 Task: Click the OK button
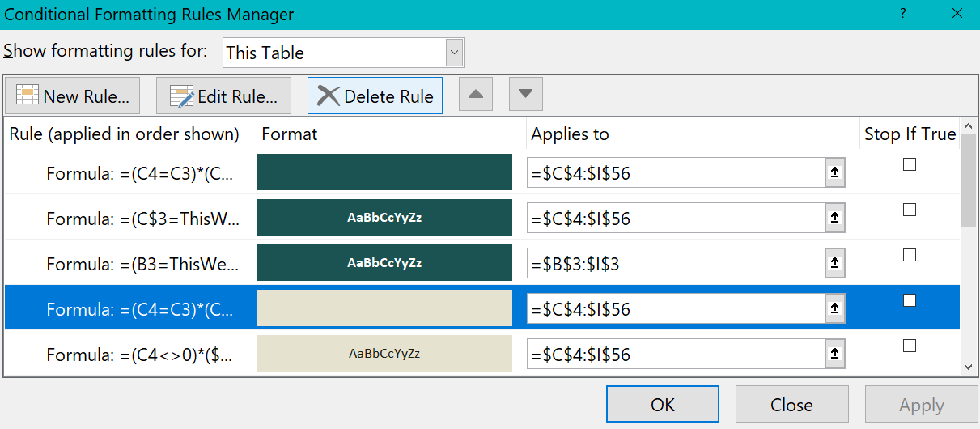662,405
